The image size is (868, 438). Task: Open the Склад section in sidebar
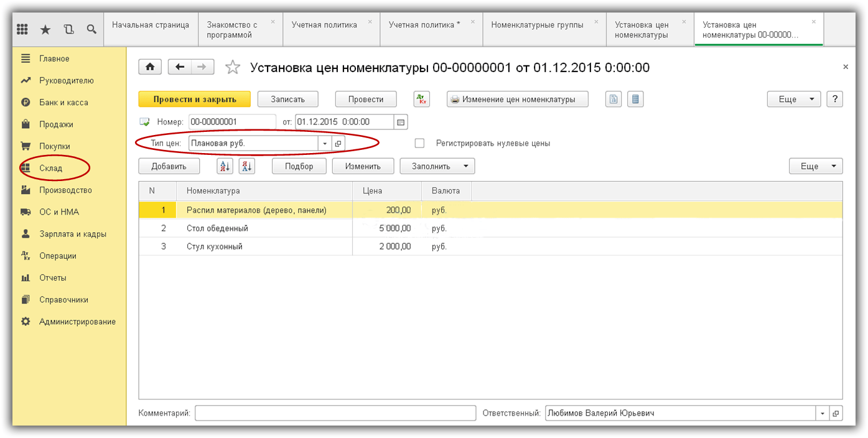[50, 168]
